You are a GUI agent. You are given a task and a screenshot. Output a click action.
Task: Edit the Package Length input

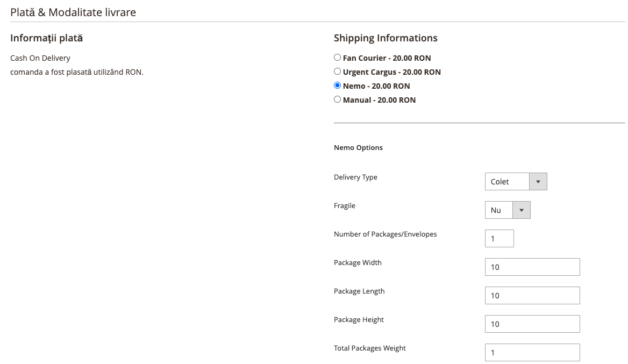tap(532, 295)
